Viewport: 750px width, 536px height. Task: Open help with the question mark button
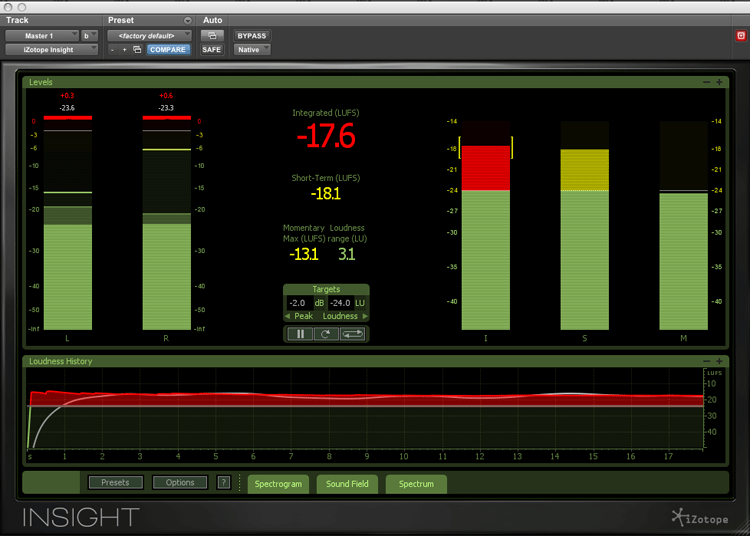point(223,482)
